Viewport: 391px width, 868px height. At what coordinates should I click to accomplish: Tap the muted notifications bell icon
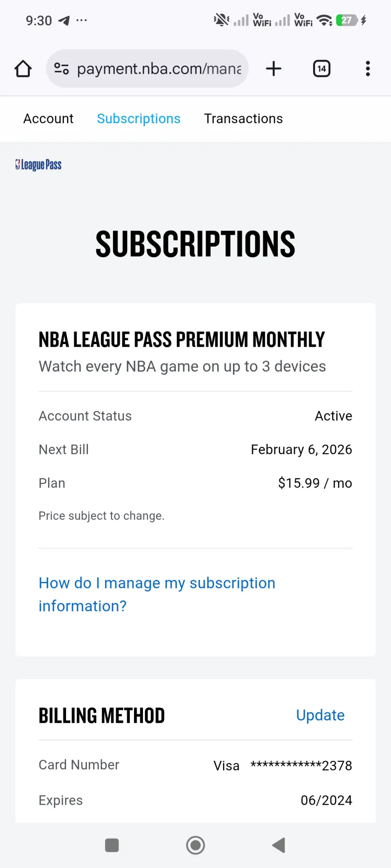point(221,20)
